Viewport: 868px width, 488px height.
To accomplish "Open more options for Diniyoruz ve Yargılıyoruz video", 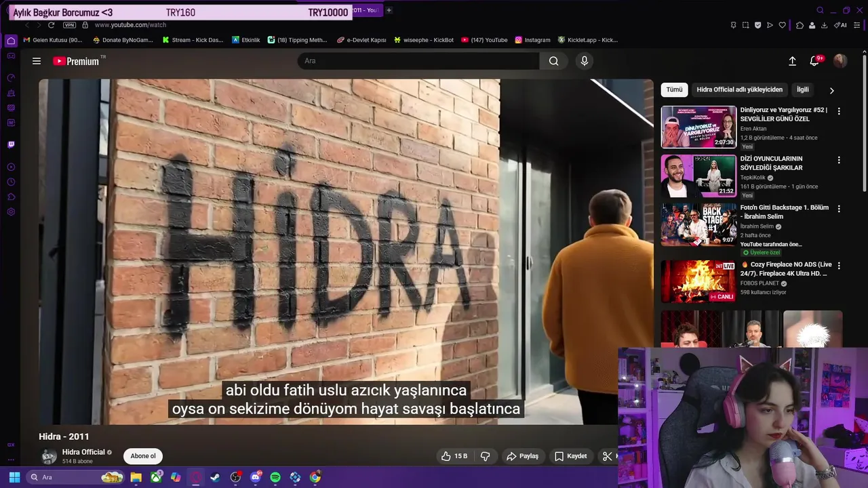I will pyautogui.click(x=839, y=111).
